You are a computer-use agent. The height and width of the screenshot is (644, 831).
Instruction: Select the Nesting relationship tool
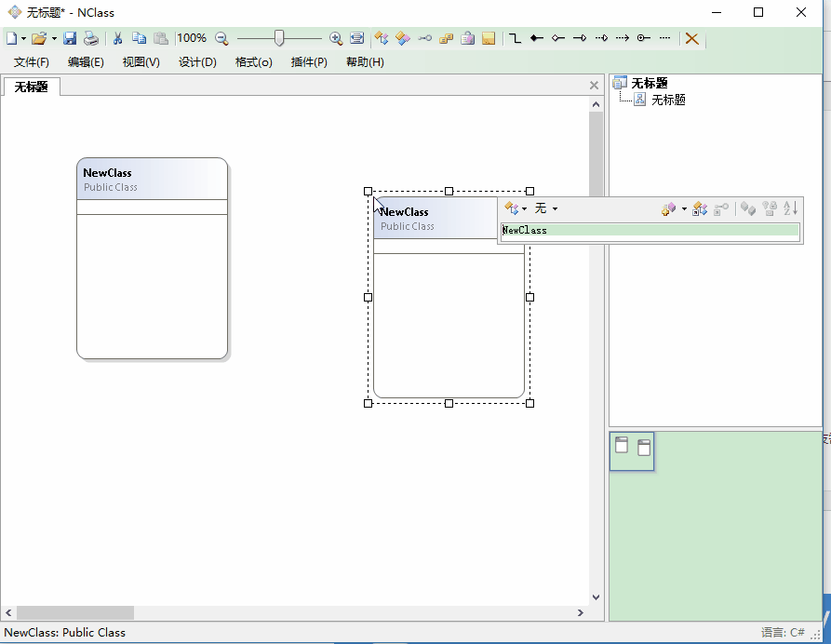(x=643, y=38)
